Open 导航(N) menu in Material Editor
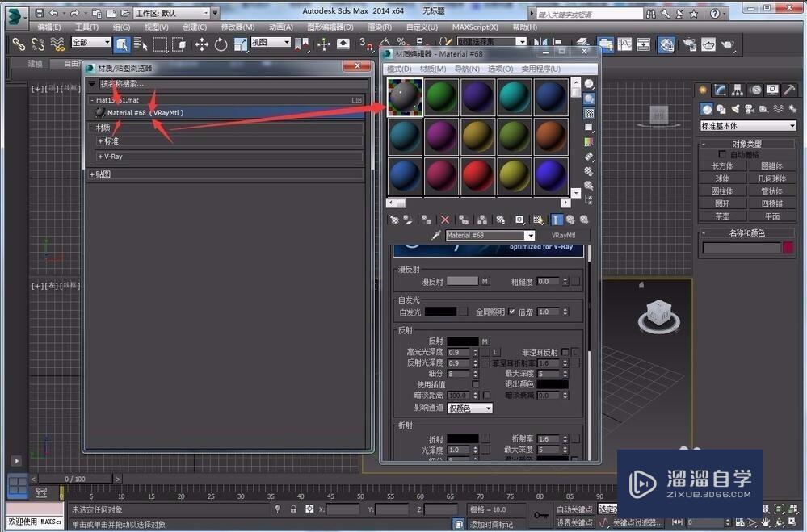 tap(467, 69)
